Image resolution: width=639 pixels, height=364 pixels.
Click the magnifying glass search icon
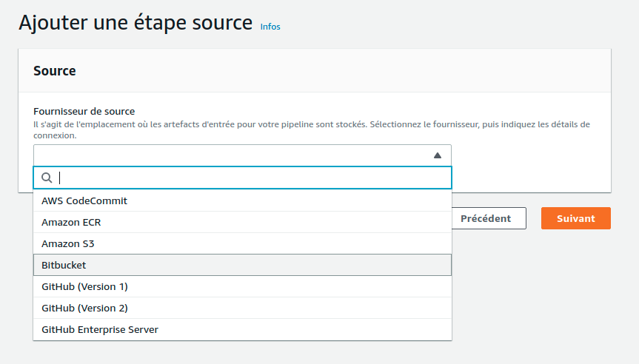point(47,178)
